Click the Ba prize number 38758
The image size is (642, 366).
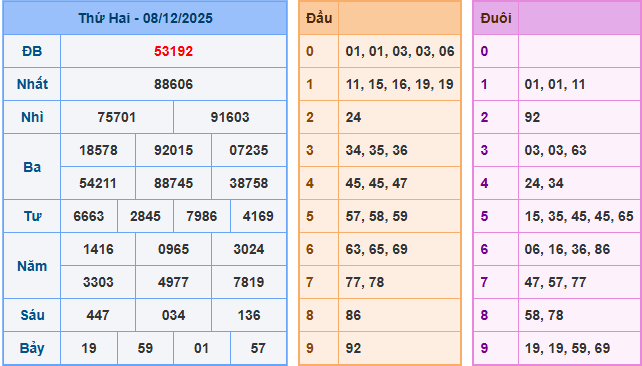tap(249, 183)
